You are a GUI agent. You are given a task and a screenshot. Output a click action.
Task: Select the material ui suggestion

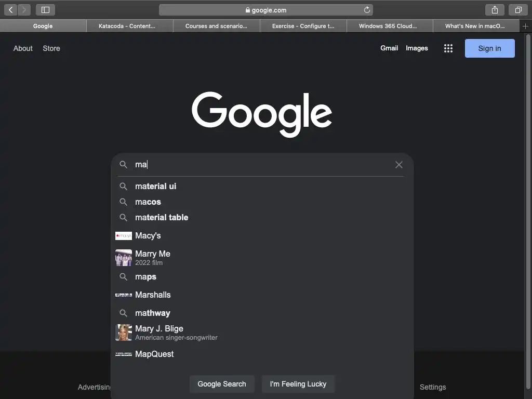click(262, 187)
